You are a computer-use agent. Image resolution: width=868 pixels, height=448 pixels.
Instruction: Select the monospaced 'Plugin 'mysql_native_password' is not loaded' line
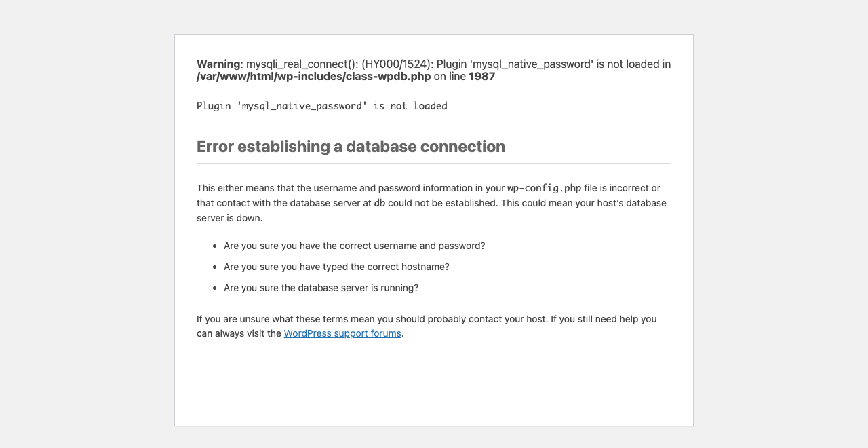click(322, 106)
